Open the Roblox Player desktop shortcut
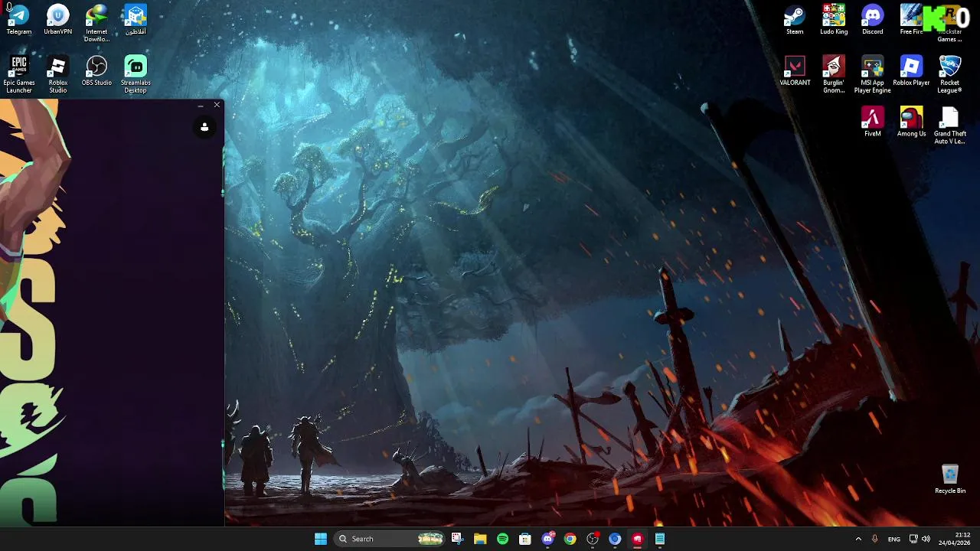This screenshot has width=980, height=551. [911, 70]
